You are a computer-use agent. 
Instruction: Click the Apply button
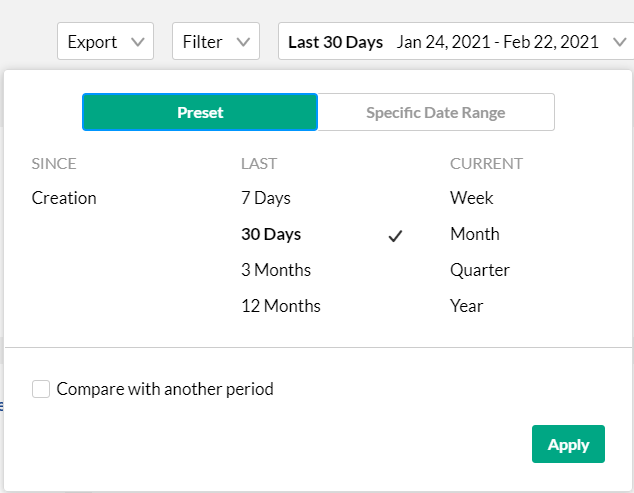(x=568, y=445)
